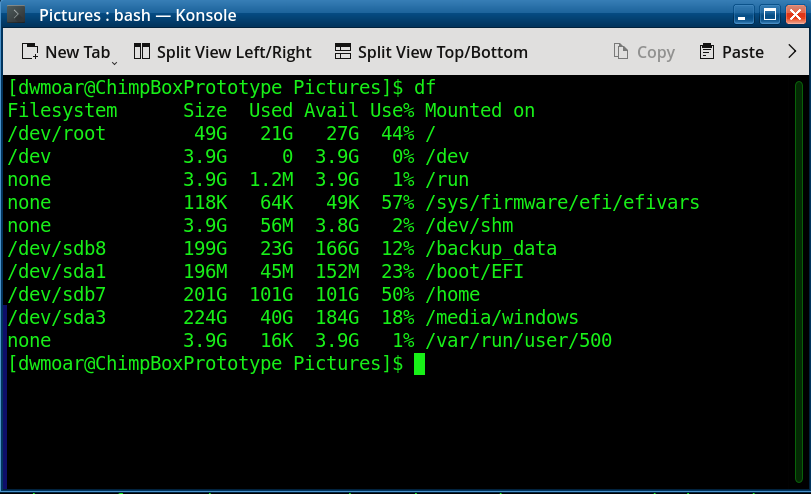Click the /sys/firmware/efi/efivars path
This screenshot has height=494, width=811.
(561, 203)
